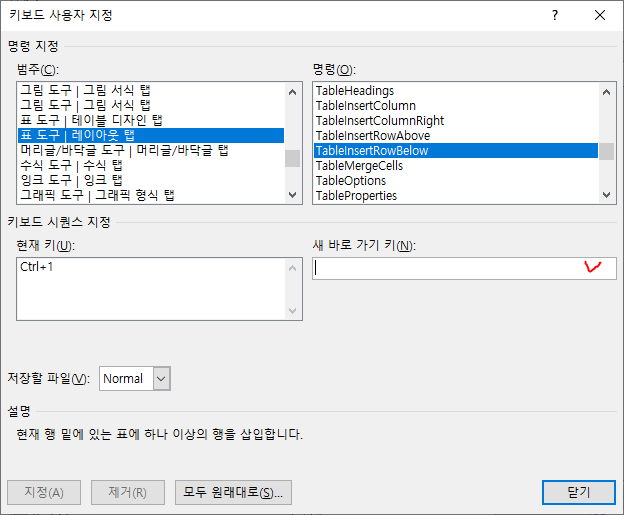The image size is (624, 515).
Task: Choose the TableInsertColumnRight command
Action: (x=456, y=121)
